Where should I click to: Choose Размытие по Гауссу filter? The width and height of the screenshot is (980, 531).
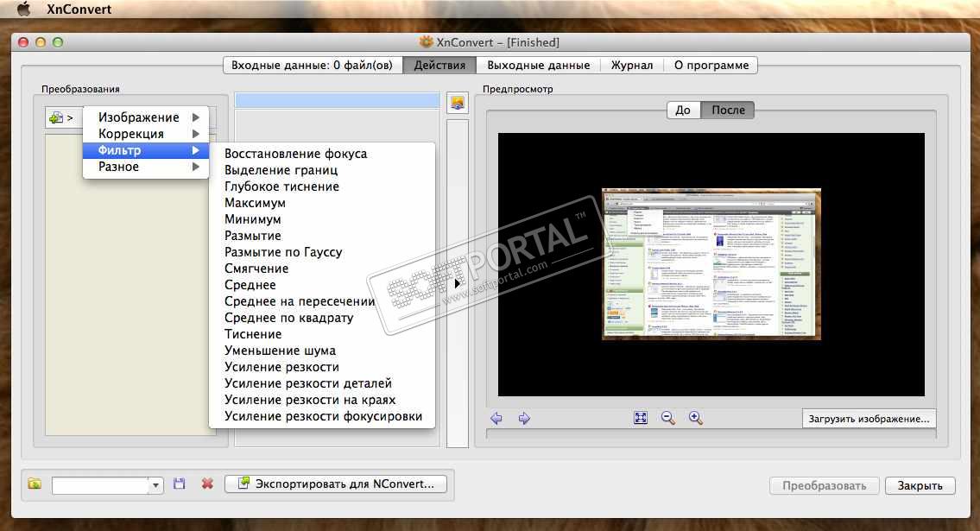[x=322, y=252]
